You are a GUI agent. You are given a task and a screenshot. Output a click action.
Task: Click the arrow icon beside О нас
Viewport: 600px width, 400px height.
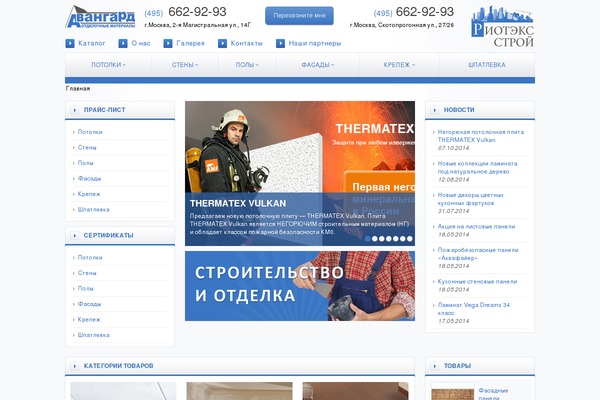pyautogui.click(x=123, y=44)
